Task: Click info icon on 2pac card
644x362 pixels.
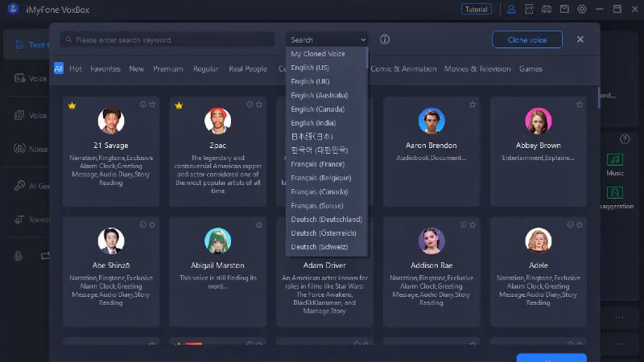Action: [x=250, y=105]
